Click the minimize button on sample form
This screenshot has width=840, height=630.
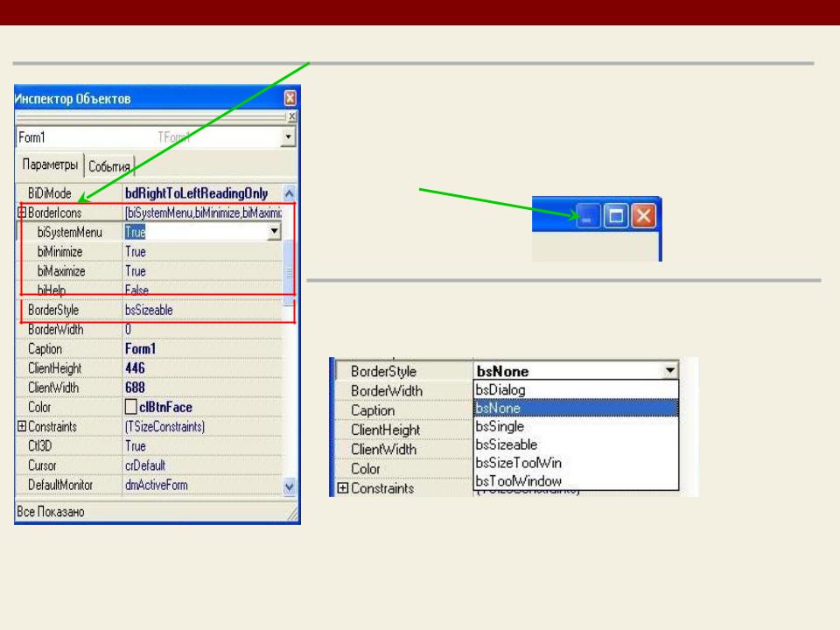coord(587,216)
